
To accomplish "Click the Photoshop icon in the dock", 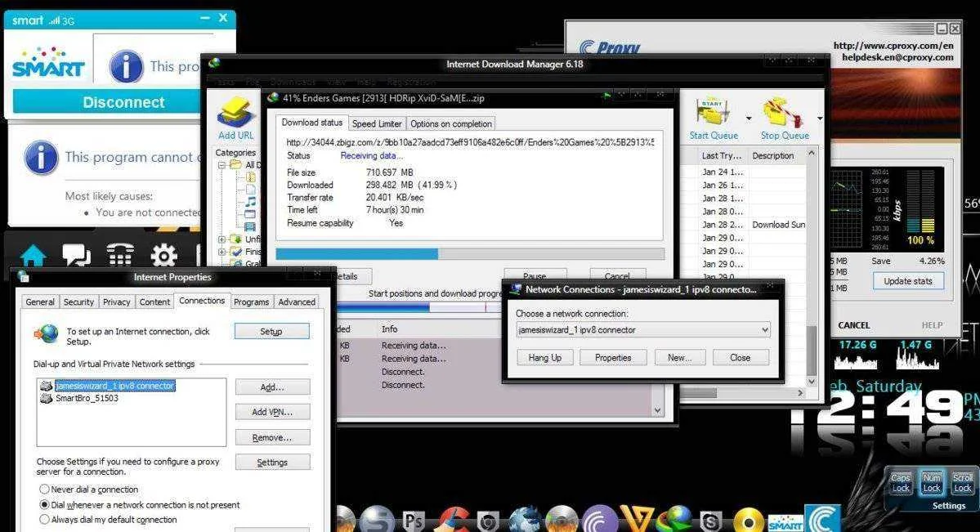I will tap(413, 521).
